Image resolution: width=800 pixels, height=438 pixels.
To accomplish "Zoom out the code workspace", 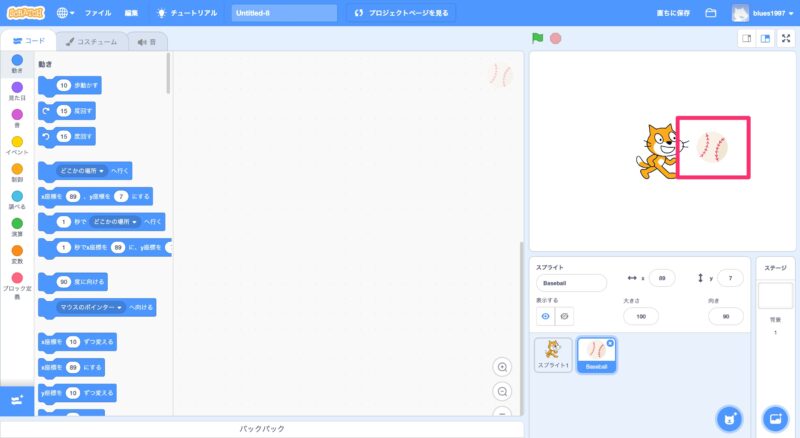I will coord(503,391).
